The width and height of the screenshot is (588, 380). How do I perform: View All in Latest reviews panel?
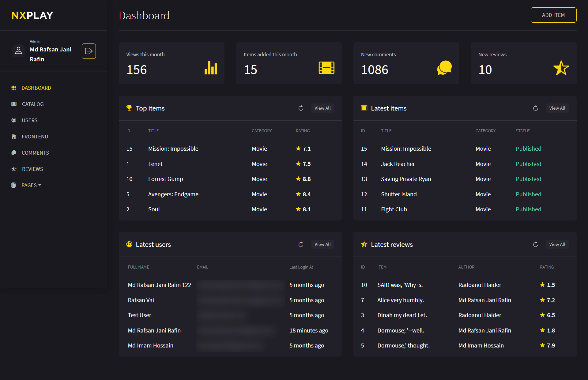pos(557,244)
